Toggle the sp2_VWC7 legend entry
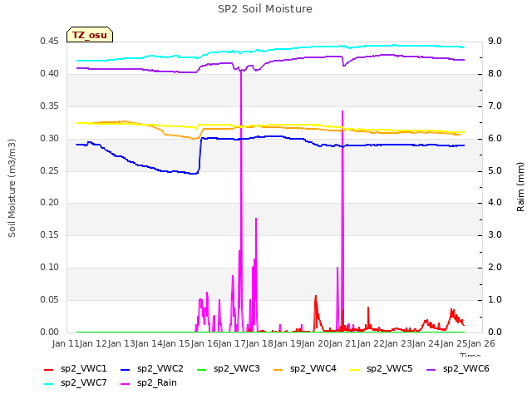Viewport: 532px width, 399px height. tap(76, 383)
